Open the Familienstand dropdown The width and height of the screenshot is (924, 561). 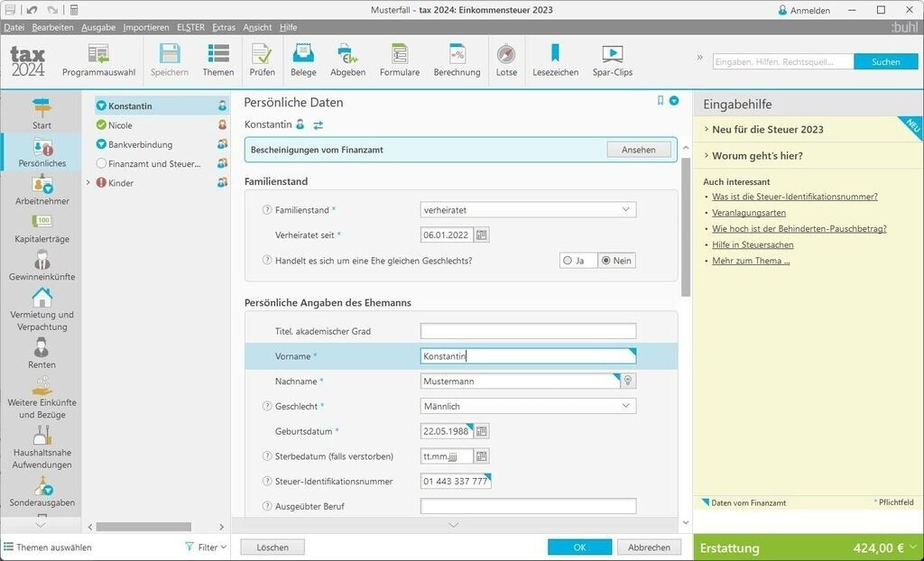pyautogui.click(x=528, y=210)
